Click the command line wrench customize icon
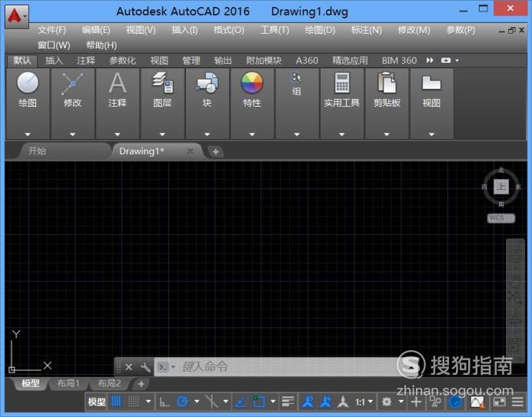This screenshot has width=532, height=417. pyautogui.click(x=145, y=367)
